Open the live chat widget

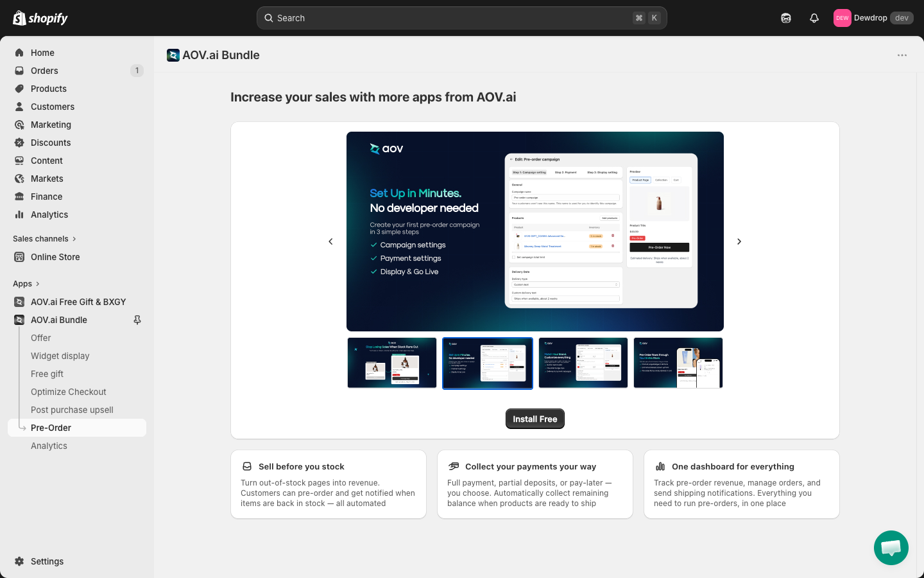point(891,548)
